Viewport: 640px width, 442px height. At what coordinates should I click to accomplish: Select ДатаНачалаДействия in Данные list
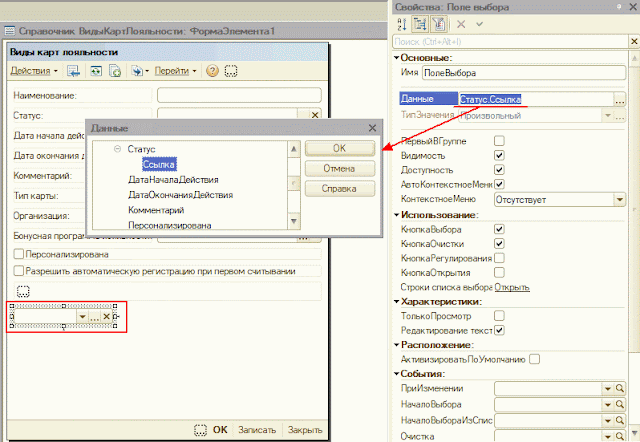tap(173, 180)
